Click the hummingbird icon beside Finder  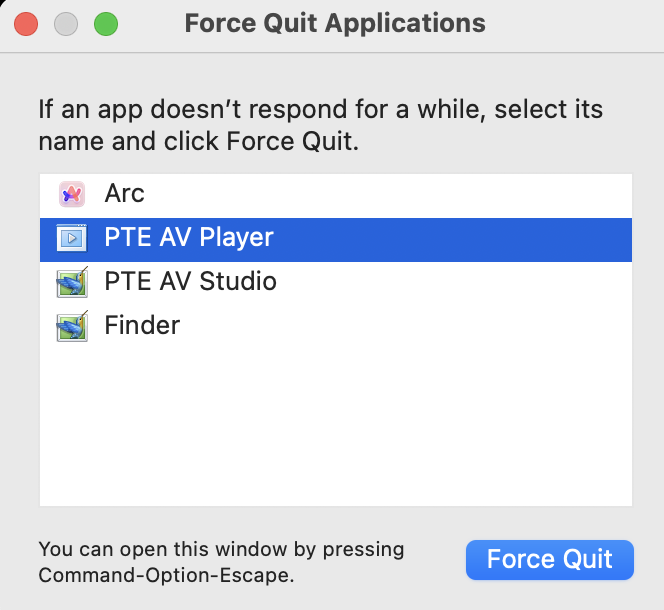(72, 326)
